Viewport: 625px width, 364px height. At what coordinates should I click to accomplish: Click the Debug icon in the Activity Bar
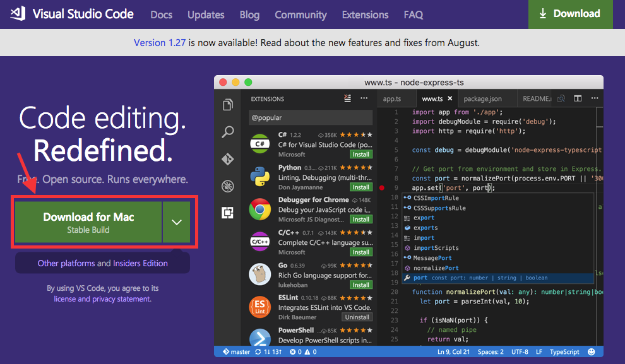click(227, 186)
